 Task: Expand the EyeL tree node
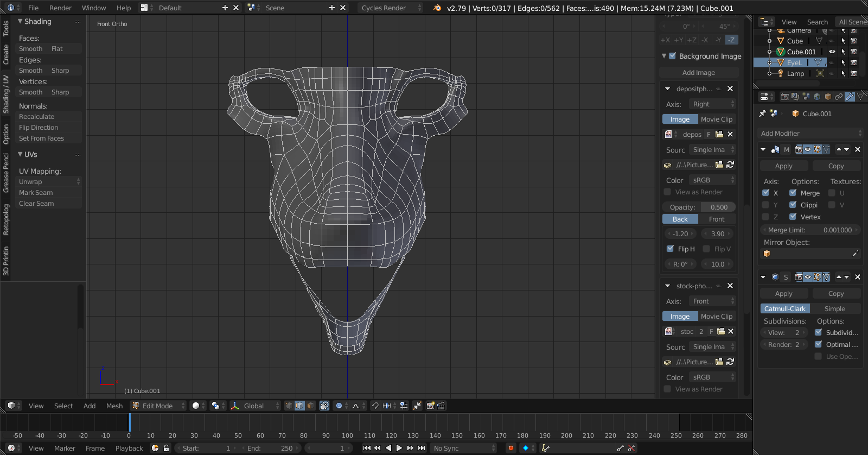(x=769, y=62)
